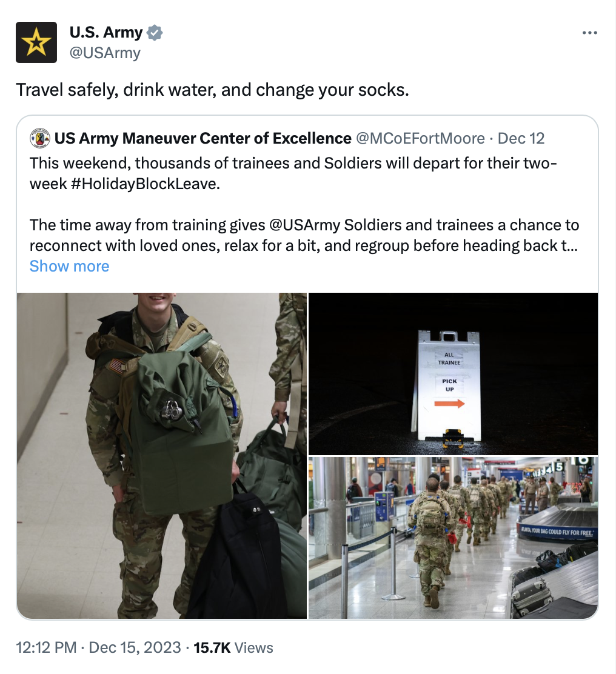Click the verified badge beside U.S. Army
This screenshot has width=616, height=674.
point(155,33)
